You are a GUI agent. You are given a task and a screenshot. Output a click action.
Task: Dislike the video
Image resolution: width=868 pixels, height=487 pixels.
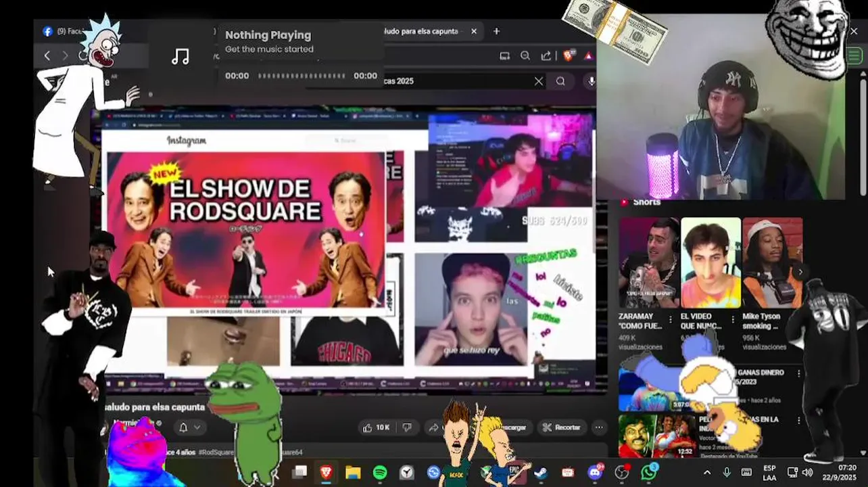pos(407,427)
